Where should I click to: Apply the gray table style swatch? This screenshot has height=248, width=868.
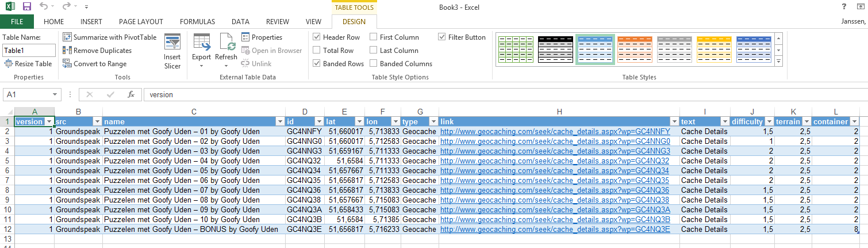674,50
